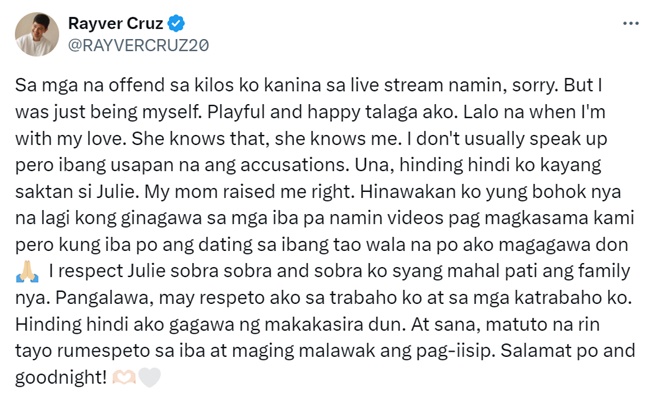This screenshot has height=403, width=650.
Task: Click the word "Pangalawa" in the tweet
Action: (102, 298)
